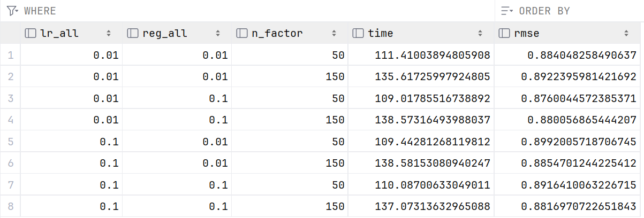Click n_factor cell in row 2

(290, 76)
